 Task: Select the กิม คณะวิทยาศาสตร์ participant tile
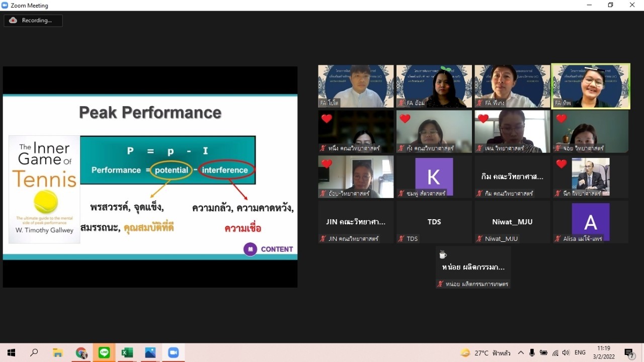[x=512, y=177]
